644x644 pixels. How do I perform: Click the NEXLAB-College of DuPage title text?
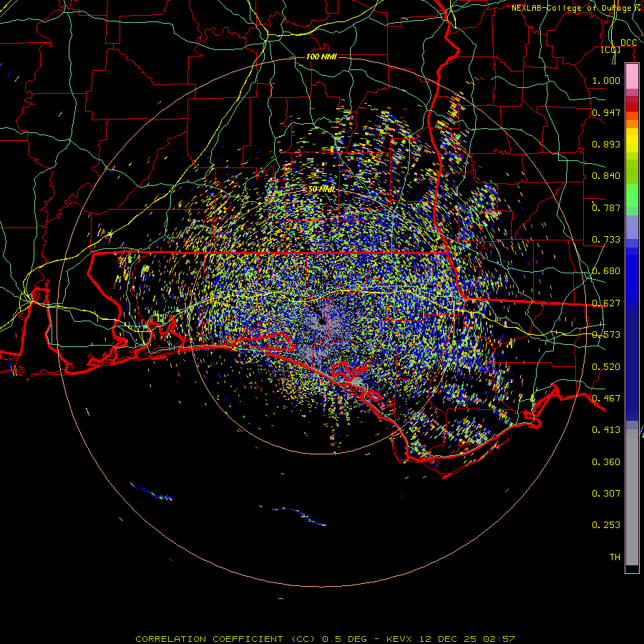577,8
